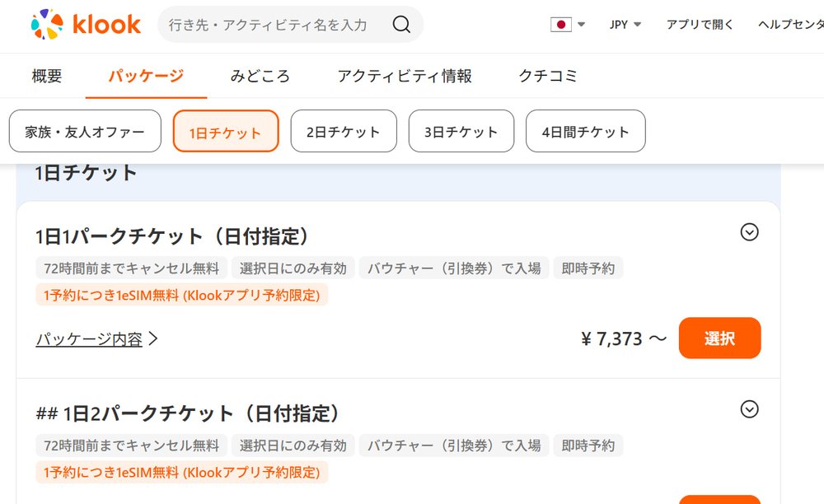Image resolution: width=824 pixels, height=504 pixels.
Task: Expand the 1日1パークチケット package details chevron
Action: [750, 232]
